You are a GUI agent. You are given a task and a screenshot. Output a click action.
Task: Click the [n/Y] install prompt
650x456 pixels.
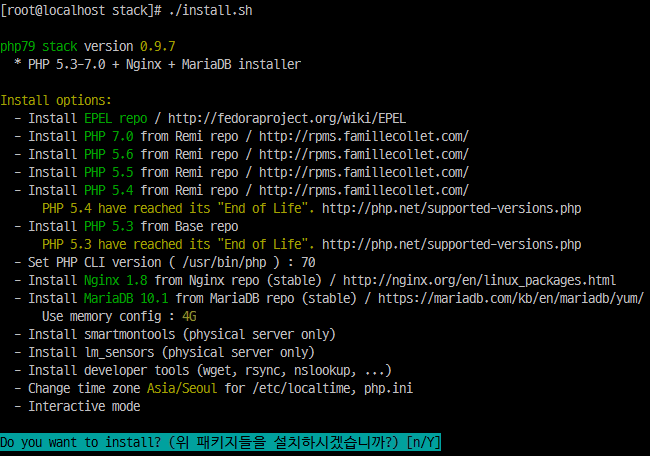click(423, 442)
